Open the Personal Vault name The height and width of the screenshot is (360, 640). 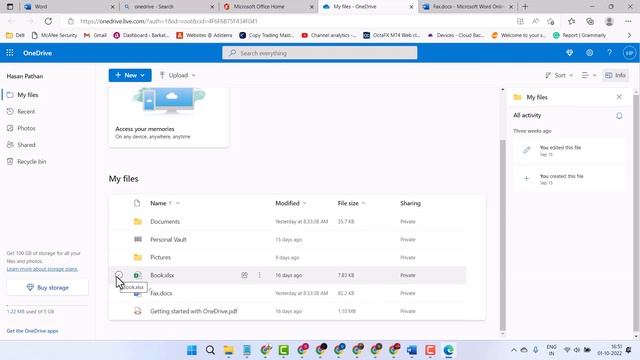(x=168, y=239)
